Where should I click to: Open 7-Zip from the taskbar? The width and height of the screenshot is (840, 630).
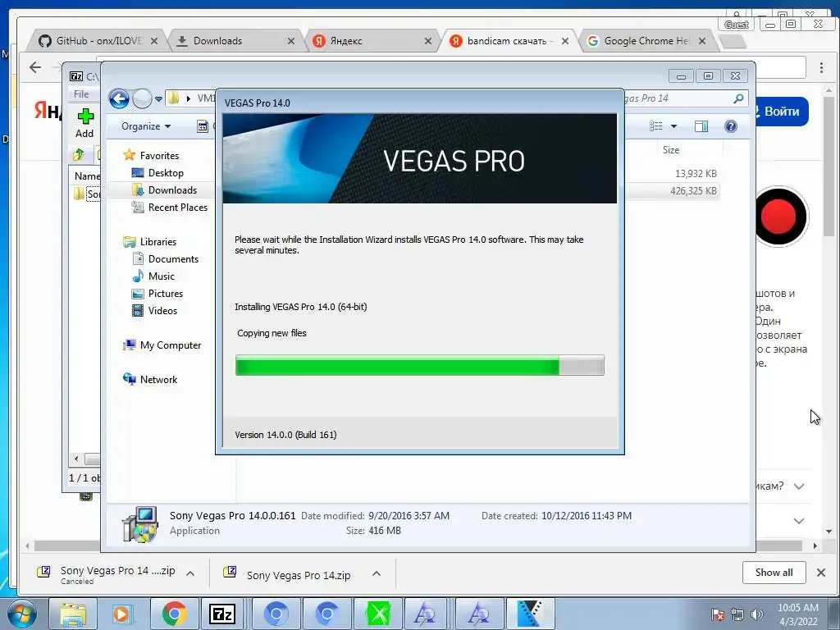click(x=221, y=614)
